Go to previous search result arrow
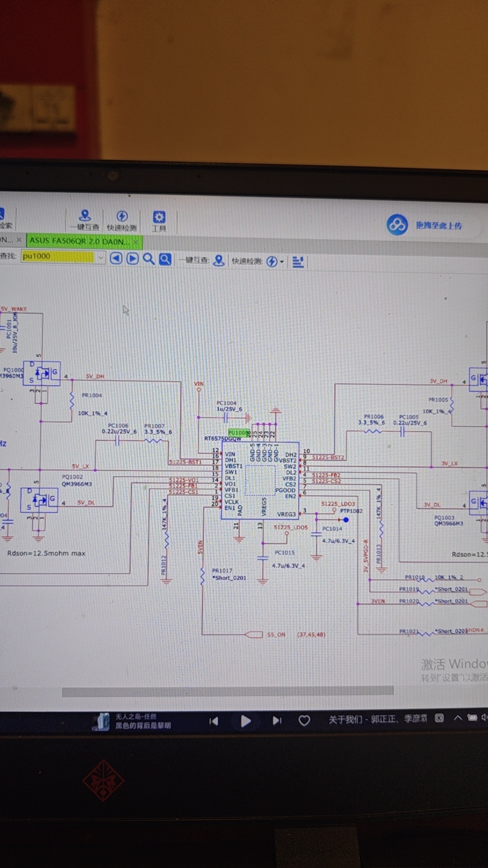Screen dimensions: 488x868 (x=116, y=259)
